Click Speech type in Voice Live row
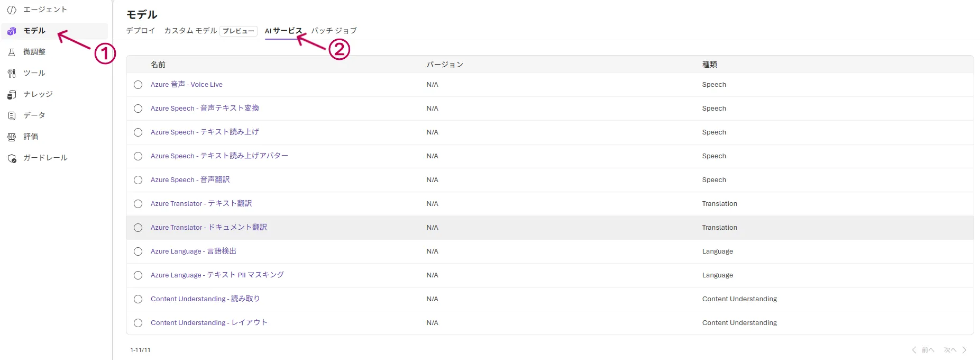The height and width of the screenshot is (360, 980). 714,85
